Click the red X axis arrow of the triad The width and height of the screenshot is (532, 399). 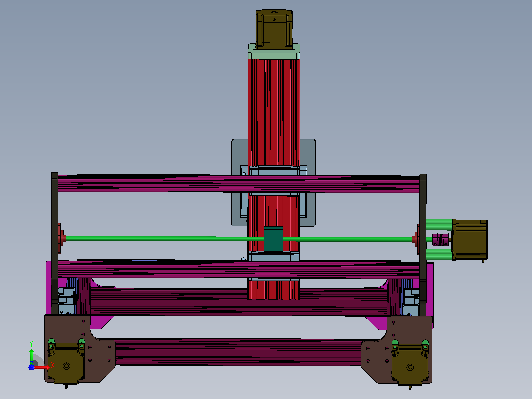coord(41,367)
